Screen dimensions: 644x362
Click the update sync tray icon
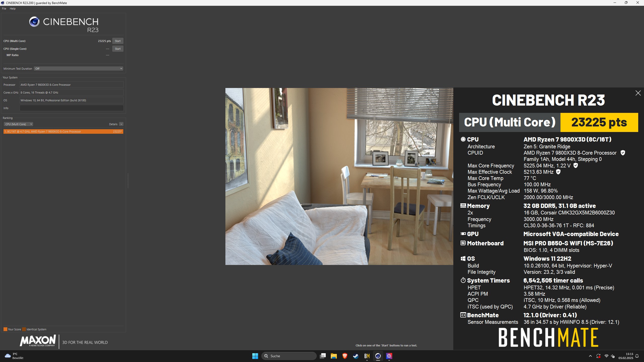[598, 356]
